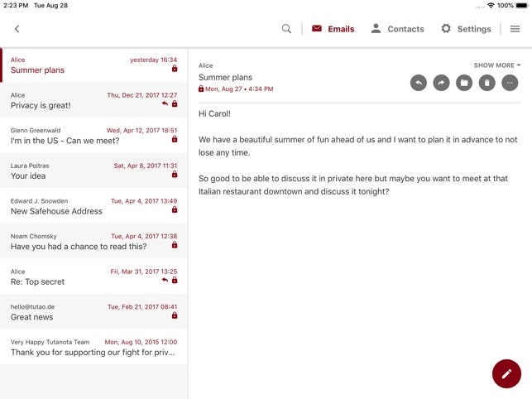This screenshot has height=399, width=532.
Task: Delete the email with the trash icon
Action: coord(486,83)
